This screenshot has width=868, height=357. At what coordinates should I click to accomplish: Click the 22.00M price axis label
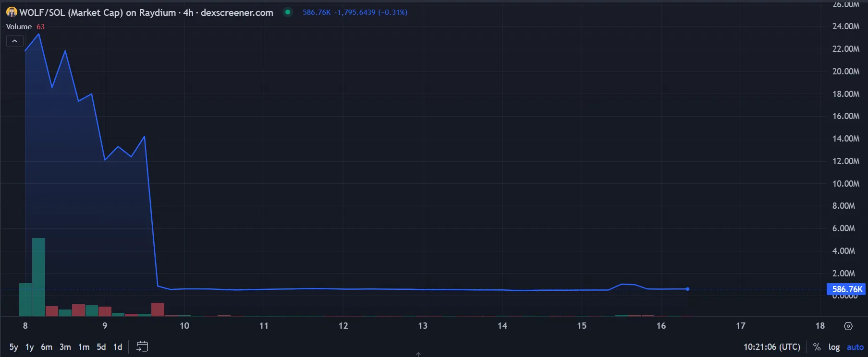[846, 49]
